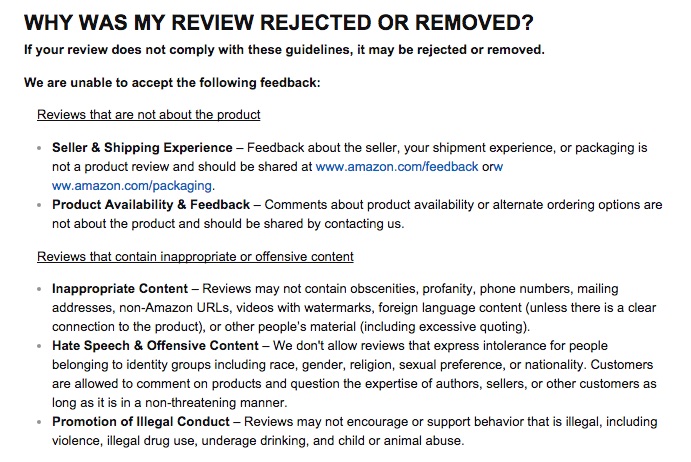Click the words 'contacting us' in availability item
The image size is (691, 462).
pyautogui.click(x=363, y=224)
